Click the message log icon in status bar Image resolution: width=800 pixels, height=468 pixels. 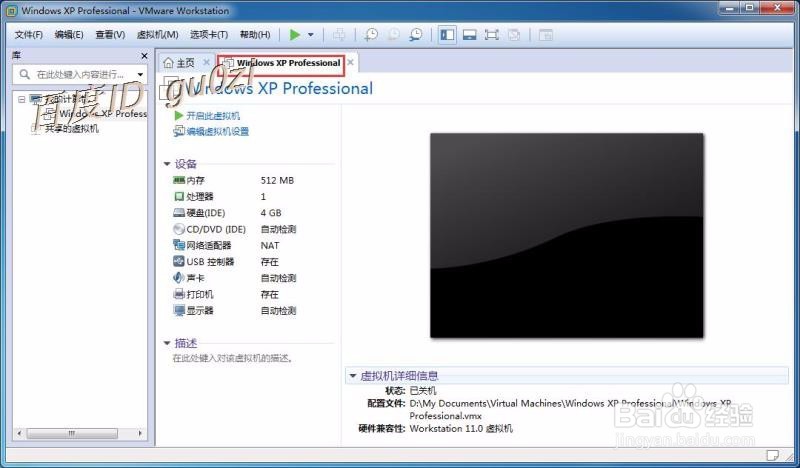[x=772, y=454]
